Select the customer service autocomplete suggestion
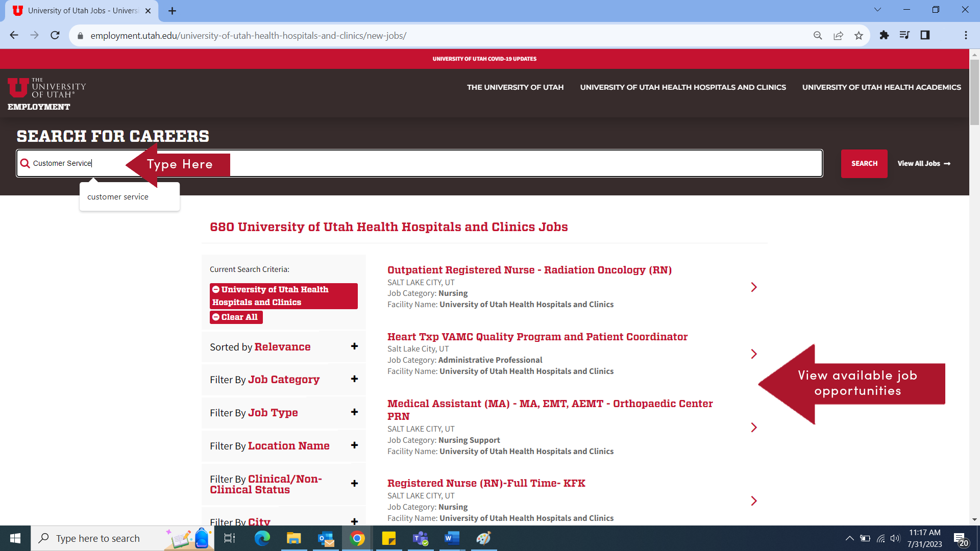 [x=117, y=196]
